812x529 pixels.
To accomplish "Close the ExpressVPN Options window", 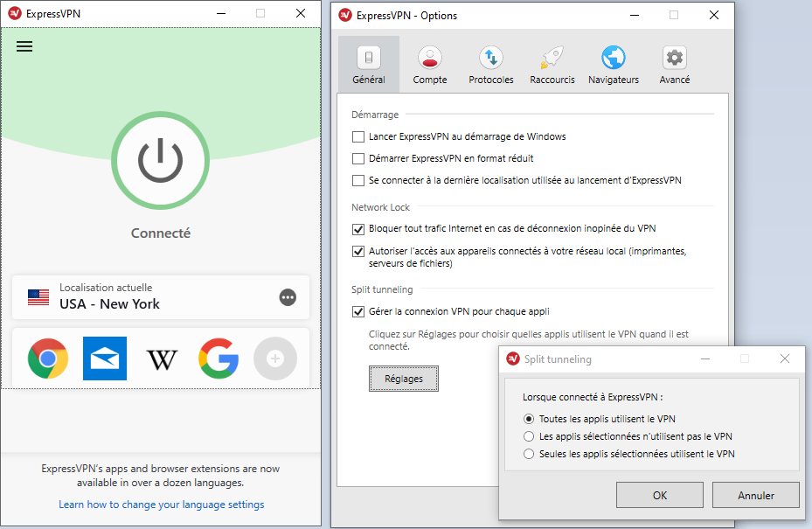I will pyautogui.click(x=713, y=16).
